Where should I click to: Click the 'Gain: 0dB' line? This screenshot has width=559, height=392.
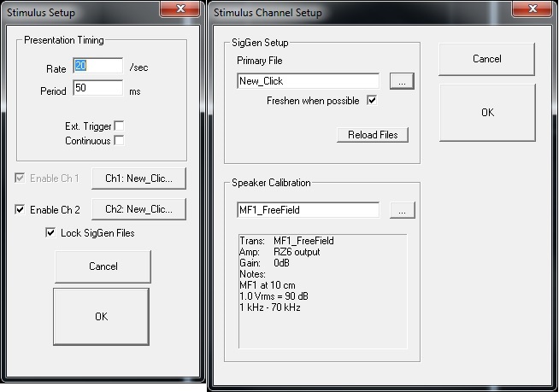point(264,263)
